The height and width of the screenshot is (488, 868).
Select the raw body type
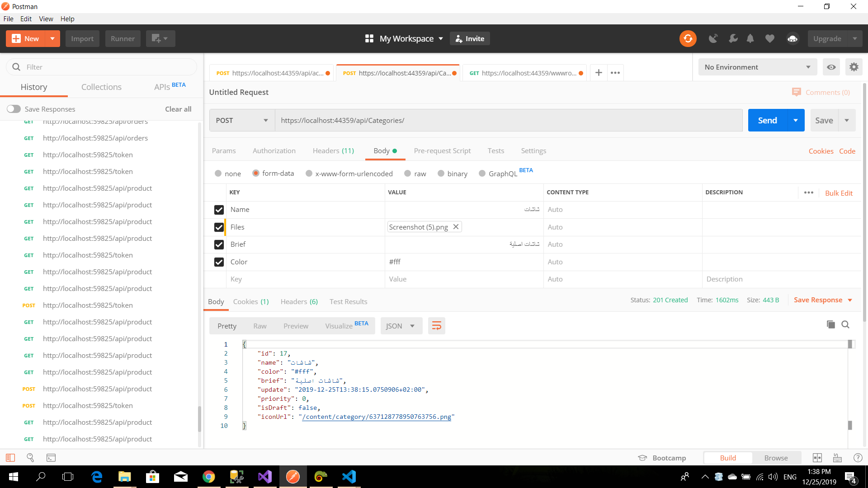click(408, 174)
